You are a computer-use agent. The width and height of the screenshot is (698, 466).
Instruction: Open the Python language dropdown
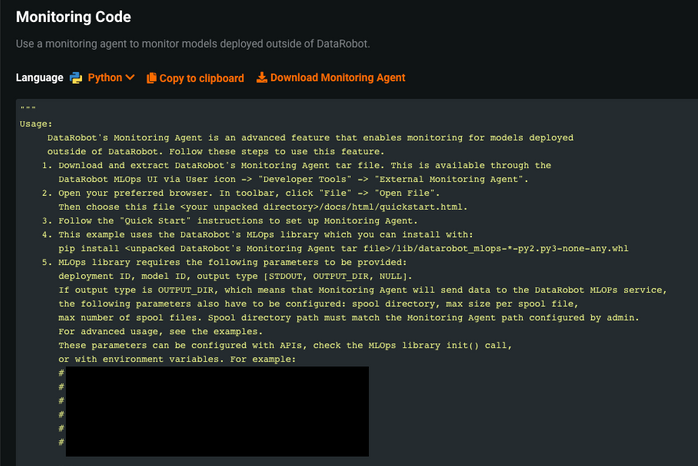pos(105,78)
